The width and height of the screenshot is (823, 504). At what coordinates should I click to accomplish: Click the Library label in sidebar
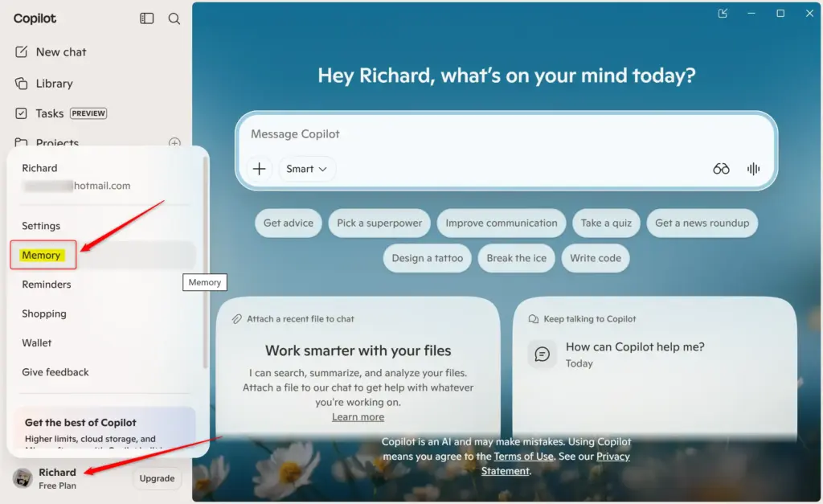click(54, 84)
